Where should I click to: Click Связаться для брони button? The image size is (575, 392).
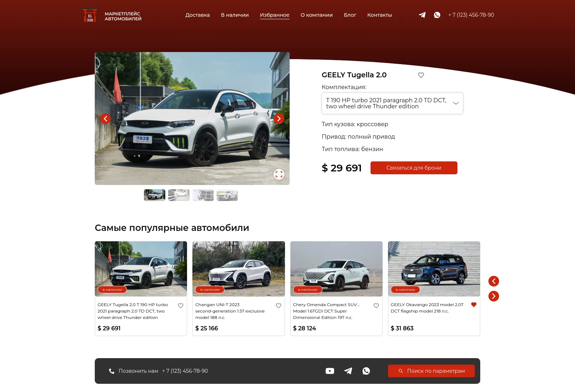tap(414, 168)
